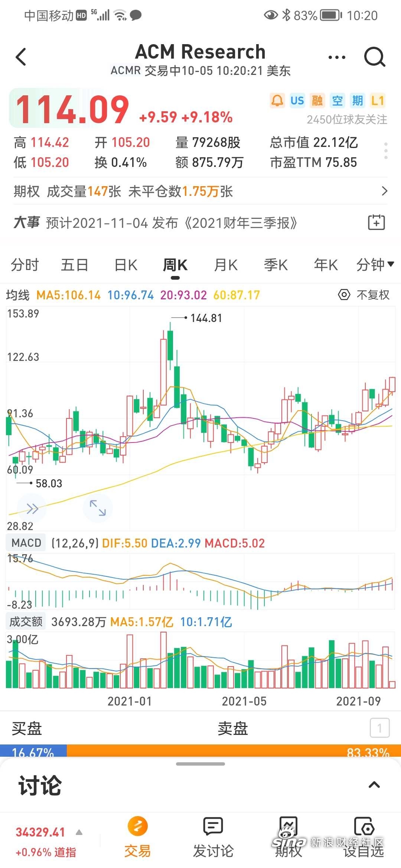Image resolution: width=401 pixels, height=868 pixels.
Task: Switch to 五日 five-day chart tab
Action: coord(75,265)
